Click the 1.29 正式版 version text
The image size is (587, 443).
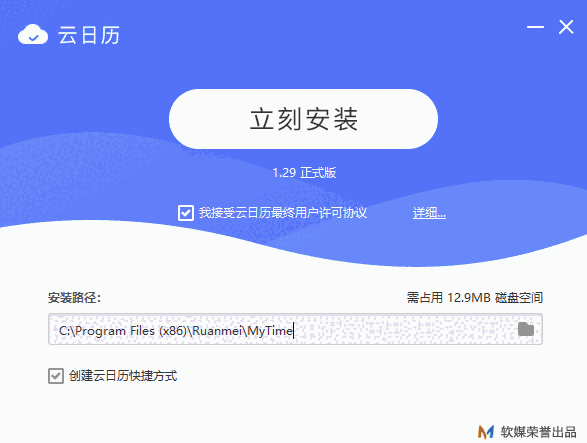(304, 173)
